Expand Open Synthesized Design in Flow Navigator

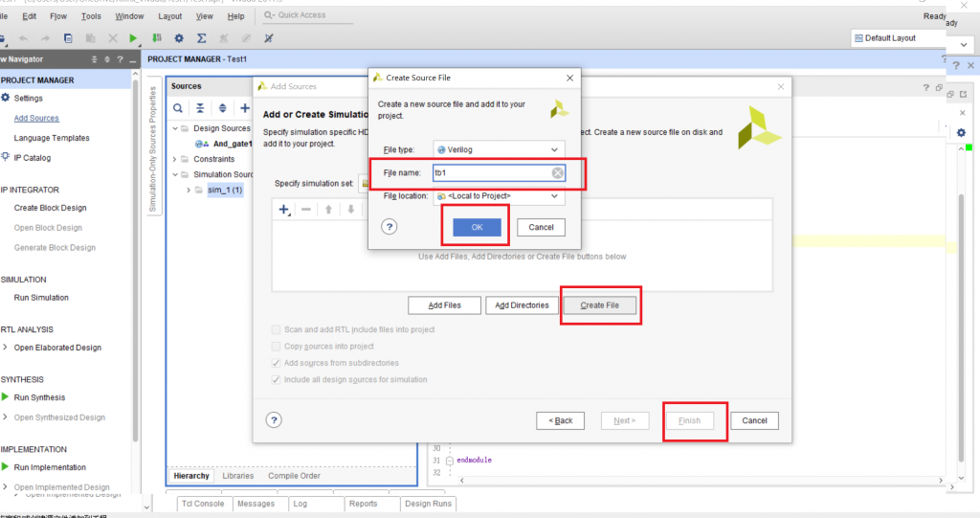pyautogui.click(x=5, y=417)
